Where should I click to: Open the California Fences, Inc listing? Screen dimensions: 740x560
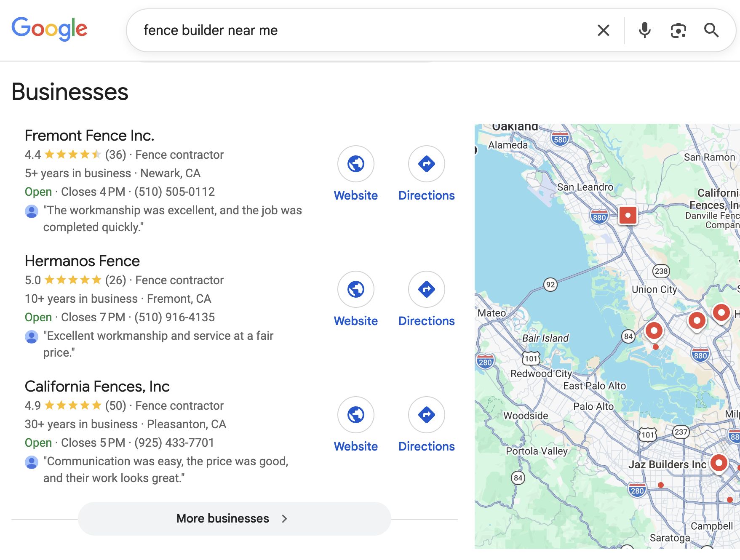point(97,386)
